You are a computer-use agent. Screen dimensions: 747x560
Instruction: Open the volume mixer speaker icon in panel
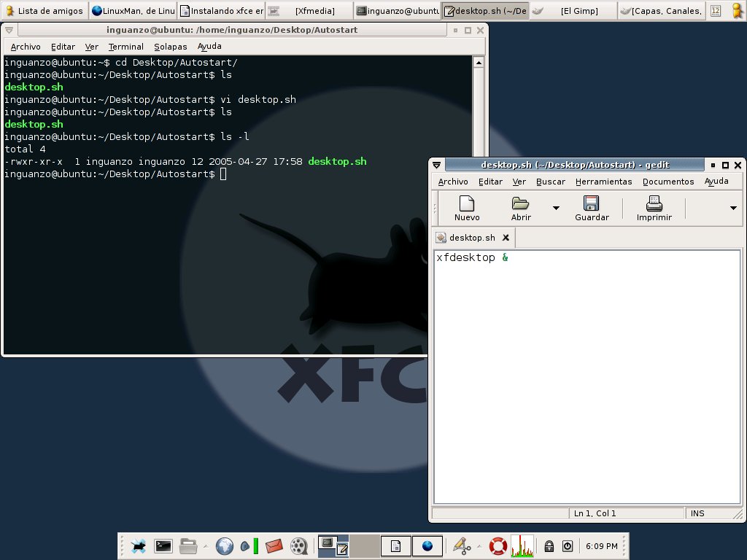coord(245,546)
